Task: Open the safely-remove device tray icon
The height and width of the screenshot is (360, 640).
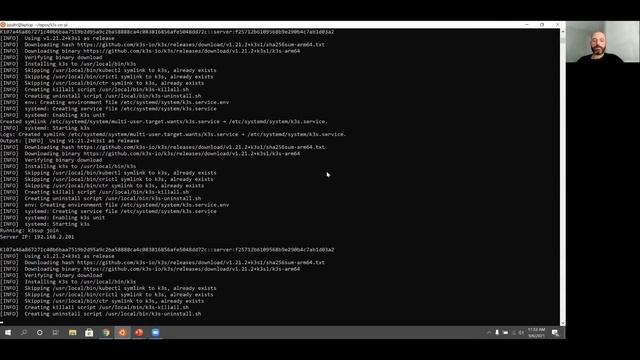Action: [x=497, y=333]
